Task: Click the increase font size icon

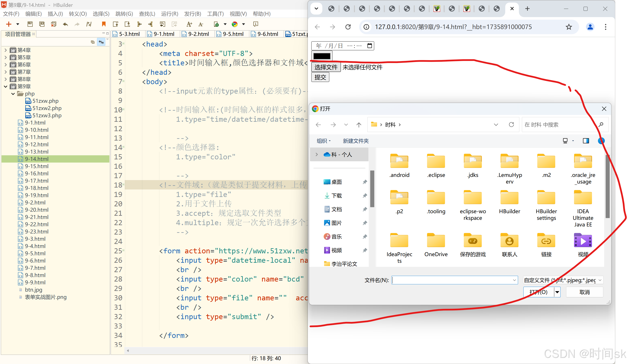Action: click(189, 24)
